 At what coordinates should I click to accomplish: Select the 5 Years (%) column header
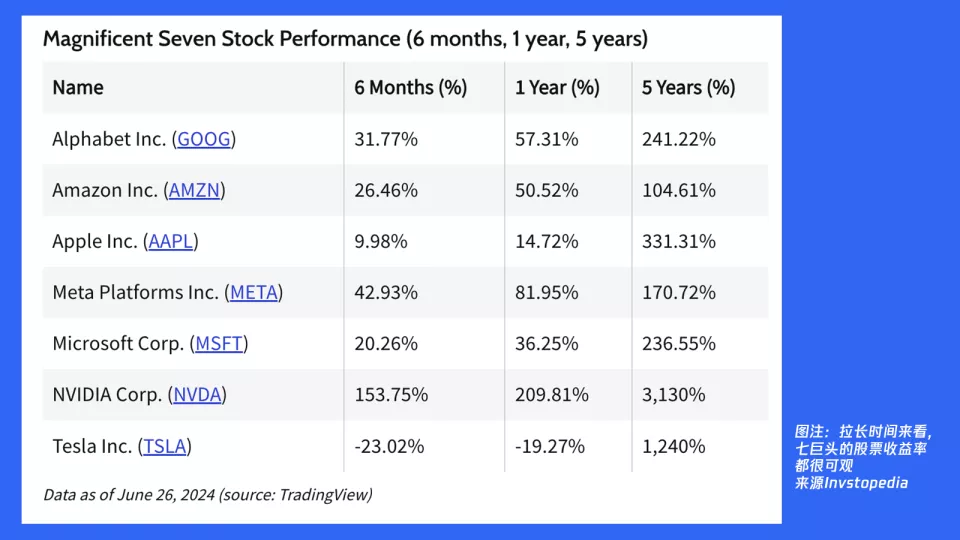pyautogui.click(x=688, y=88)
